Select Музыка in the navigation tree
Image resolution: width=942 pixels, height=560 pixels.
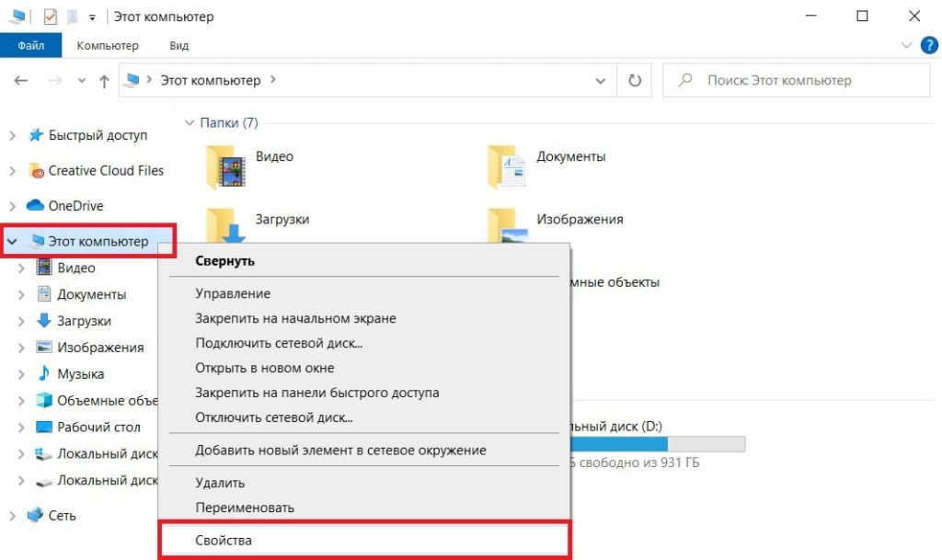81,374
